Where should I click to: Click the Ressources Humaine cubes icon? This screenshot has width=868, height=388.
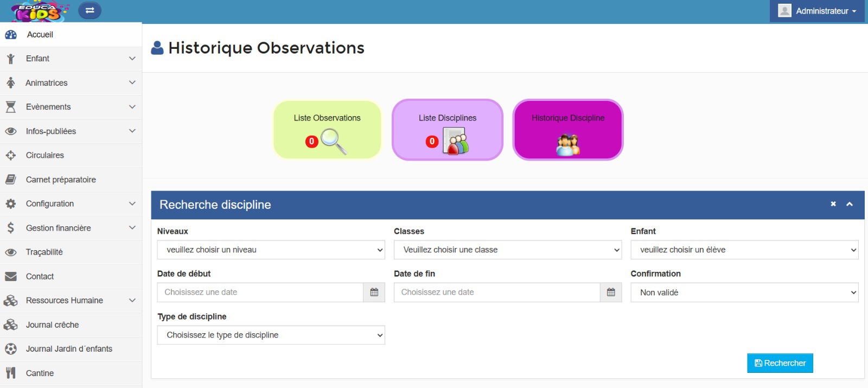pyautogui.click(x=11, y=301)
